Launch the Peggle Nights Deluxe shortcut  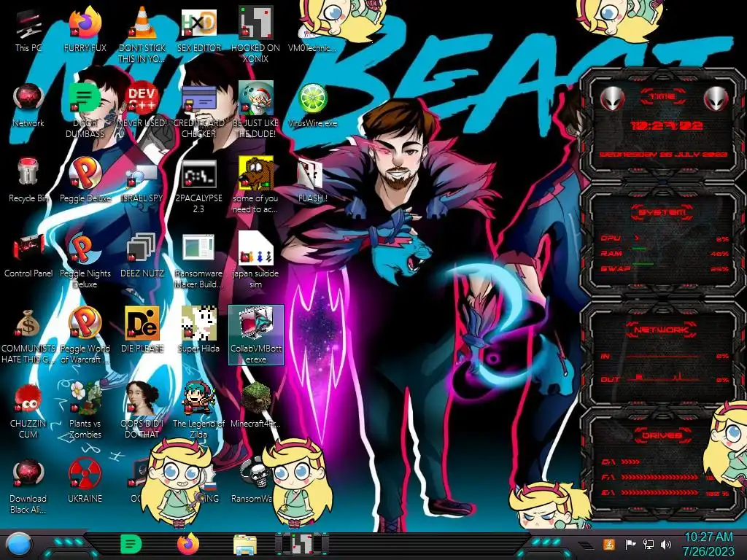click(85, 260)
